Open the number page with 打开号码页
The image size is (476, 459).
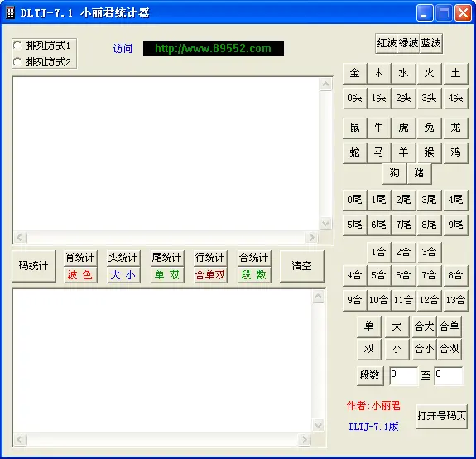pos(442,416)
